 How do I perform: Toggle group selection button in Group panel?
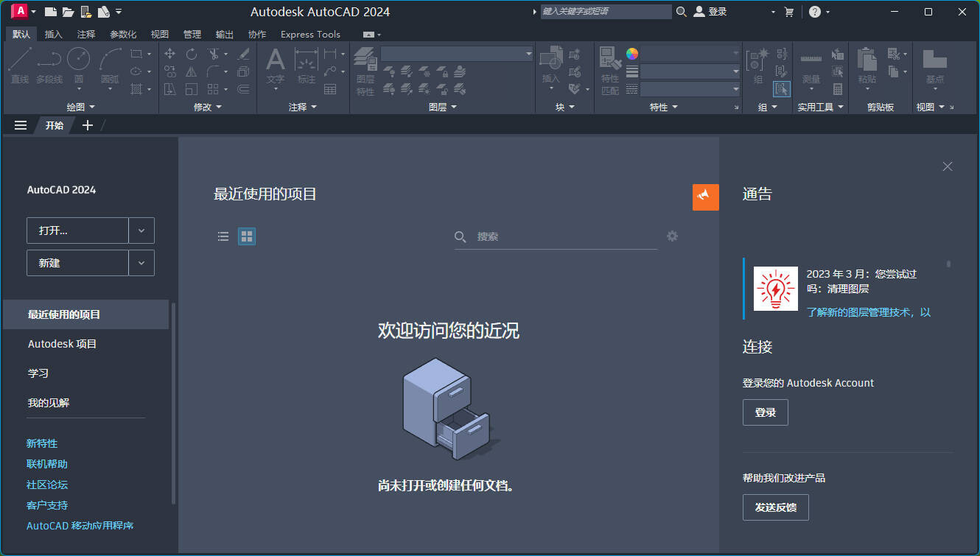pyautogui.click(x=782, y=89)
